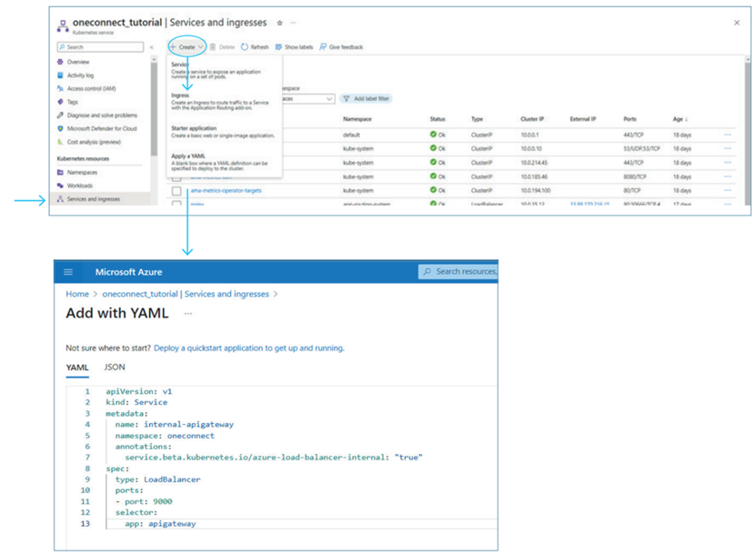Open Access control (IAM)
Viewport: 756px width, 555px height.
tap(91, 88)
